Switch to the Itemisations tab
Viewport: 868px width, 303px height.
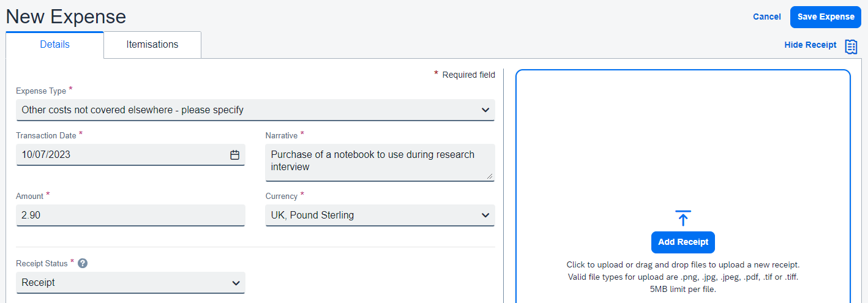pyautogui.click(x=152, y=45)
